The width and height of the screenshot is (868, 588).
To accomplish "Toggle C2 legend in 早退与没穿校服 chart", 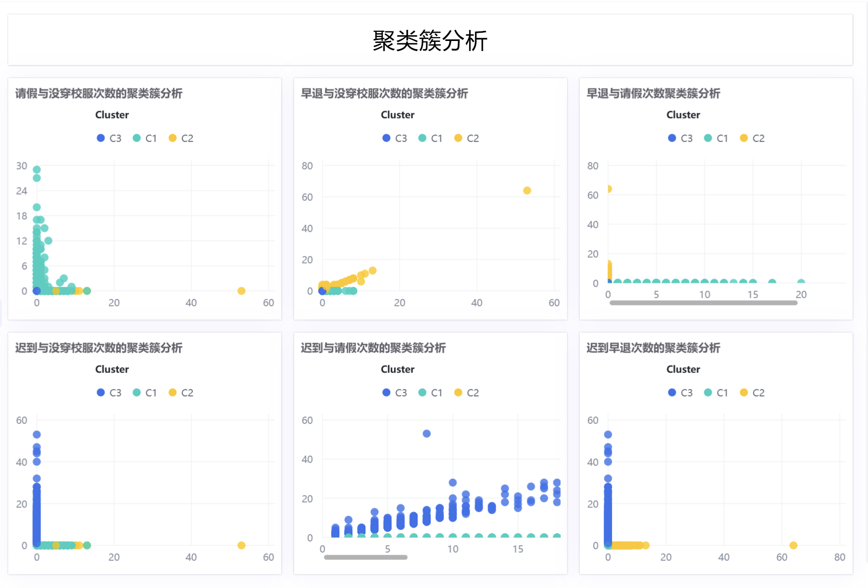I will 466,138.
